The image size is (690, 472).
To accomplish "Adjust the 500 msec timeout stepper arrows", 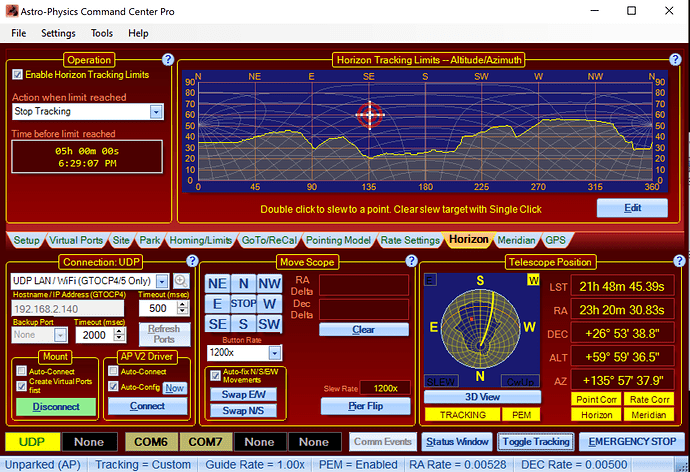I will click(x=183, y=308).
